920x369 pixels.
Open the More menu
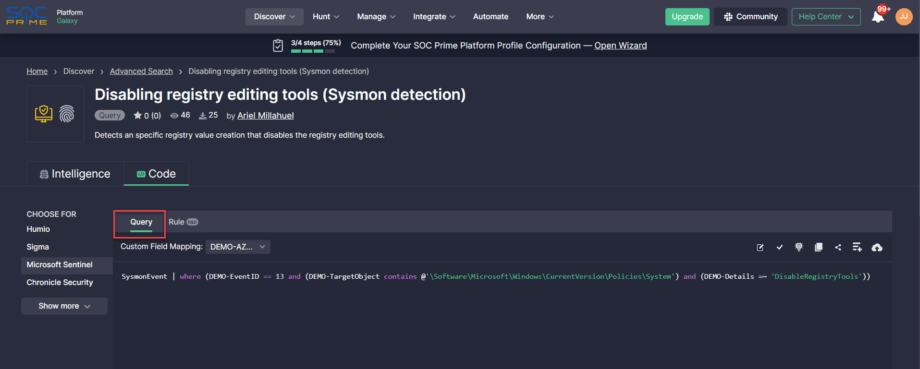540,16
